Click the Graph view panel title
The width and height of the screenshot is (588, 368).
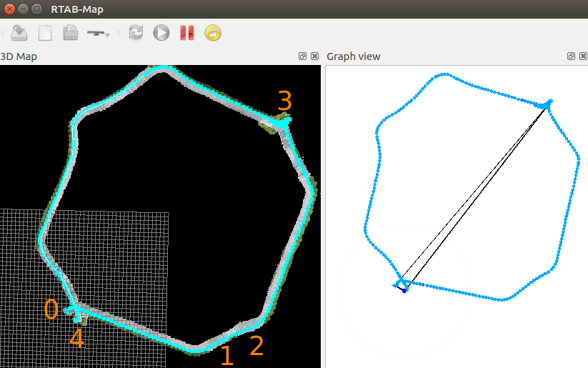(354, 56)
